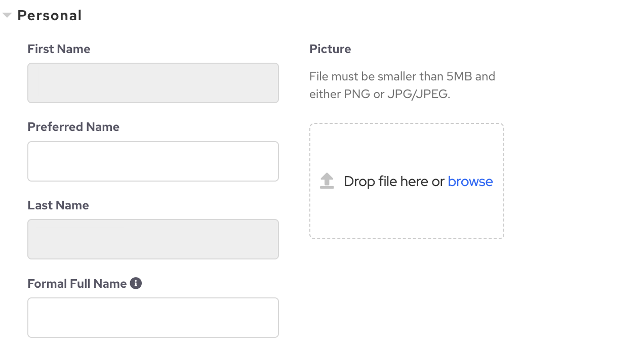
Task: Click the Personal section heading
Action: [x=50, y=16]
